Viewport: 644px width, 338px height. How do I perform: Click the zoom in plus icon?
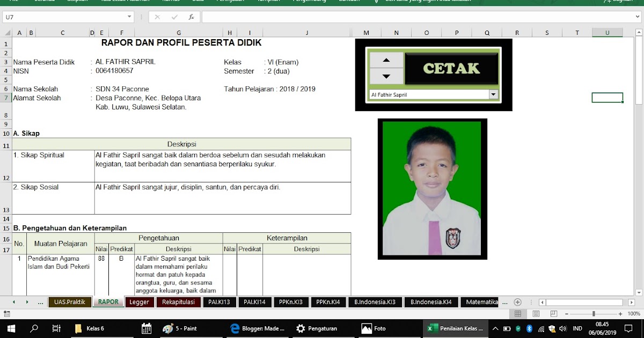[x=621, y=314]
